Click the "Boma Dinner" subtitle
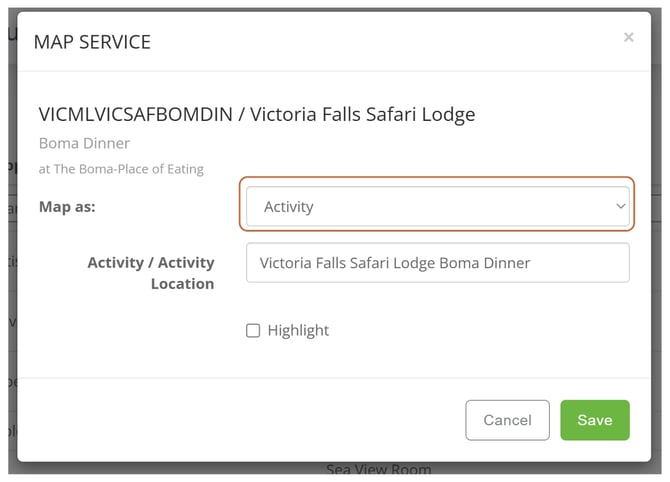 [x=84, y=144]
